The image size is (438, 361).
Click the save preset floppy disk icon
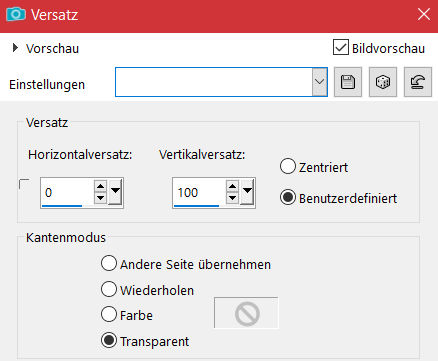[348, 82]
